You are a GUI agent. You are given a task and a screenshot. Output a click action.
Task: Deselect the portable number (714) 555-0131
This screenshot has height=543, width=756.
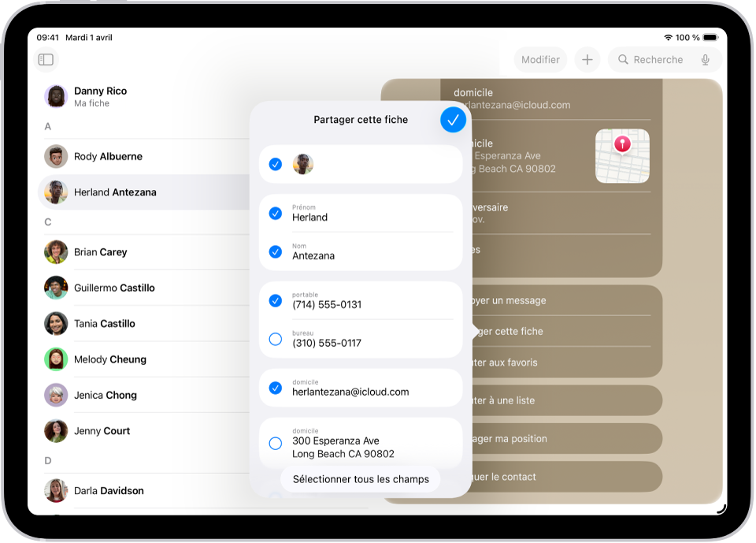pyautogui.click(x=276, y=300)
